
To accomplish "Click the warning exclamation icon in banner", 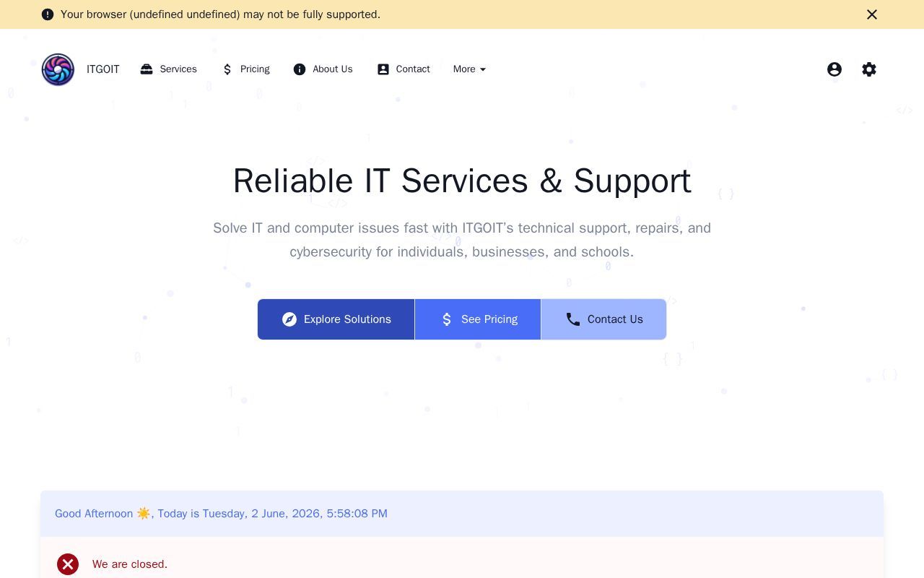I will click(48, 14).
